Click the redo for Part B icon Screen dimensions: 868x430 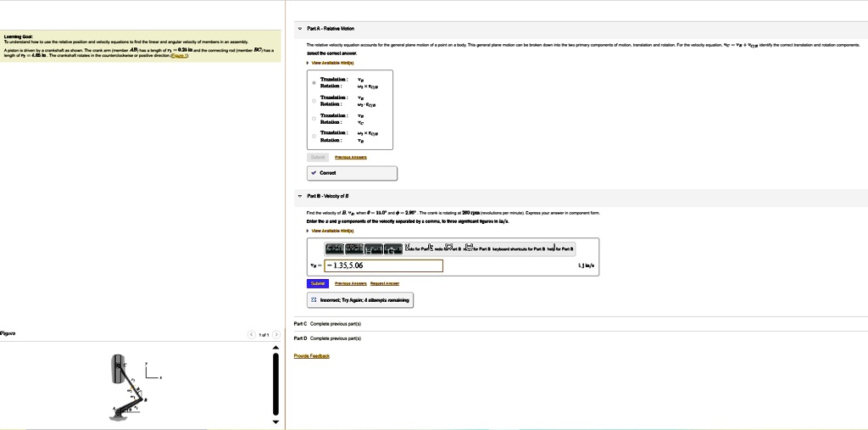[449, 248]
